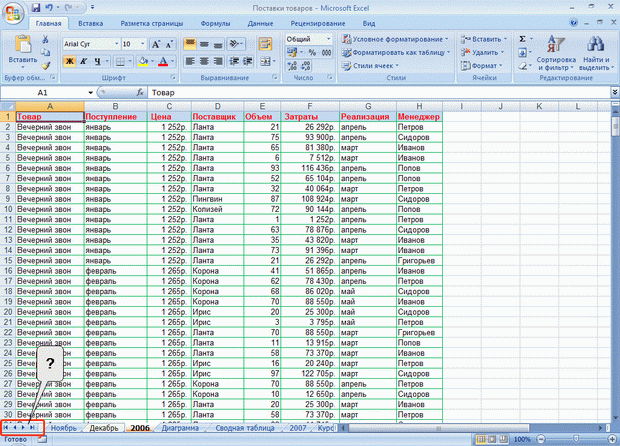
Task: Click the zoom slider handle
Action: pos(576,439)
